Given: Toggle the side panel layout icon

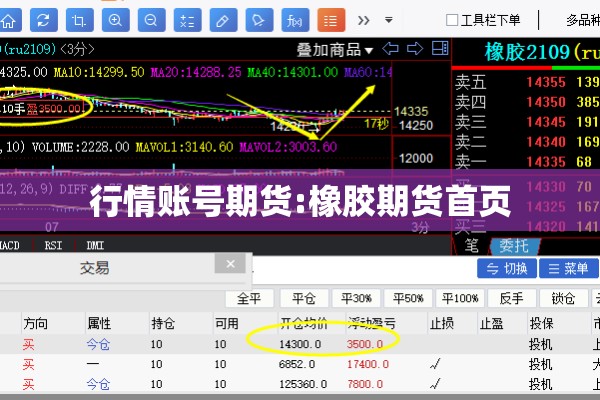Looking at the screenshot, I should (440, 49).
